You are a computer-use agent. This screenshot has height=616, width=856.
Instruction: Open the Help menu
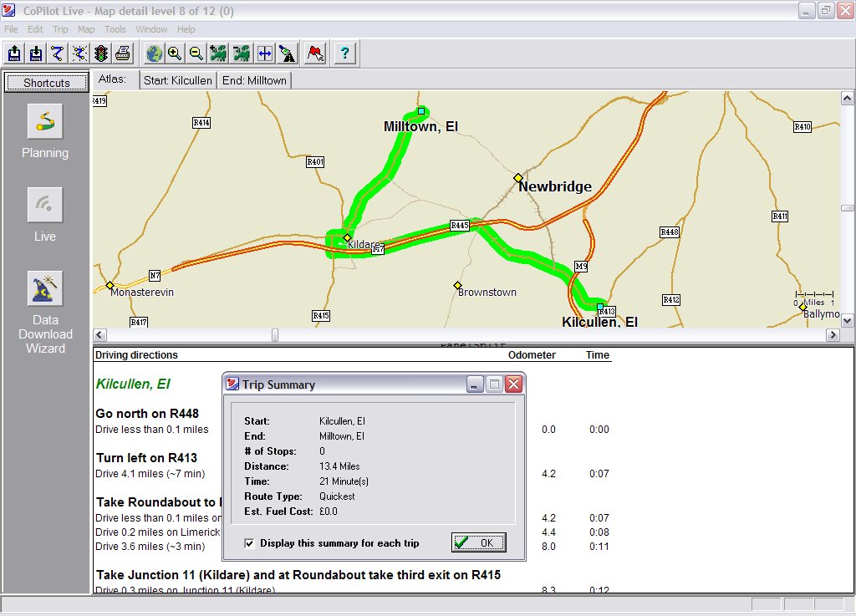pos(186,29)
